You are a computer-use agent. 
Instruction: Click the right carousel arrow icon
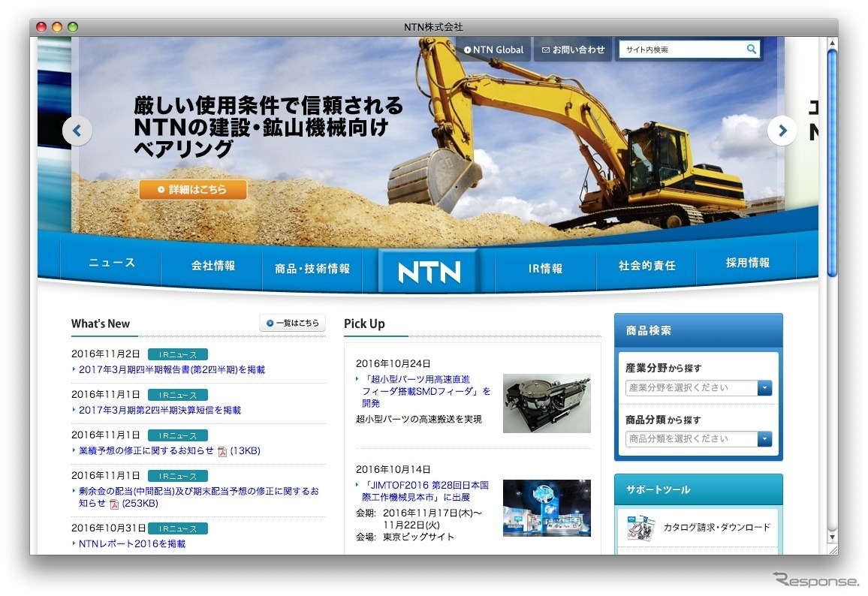782,131
